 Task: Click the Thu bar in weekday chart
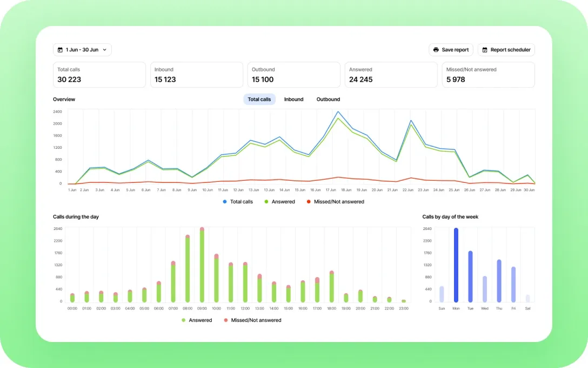499,281
